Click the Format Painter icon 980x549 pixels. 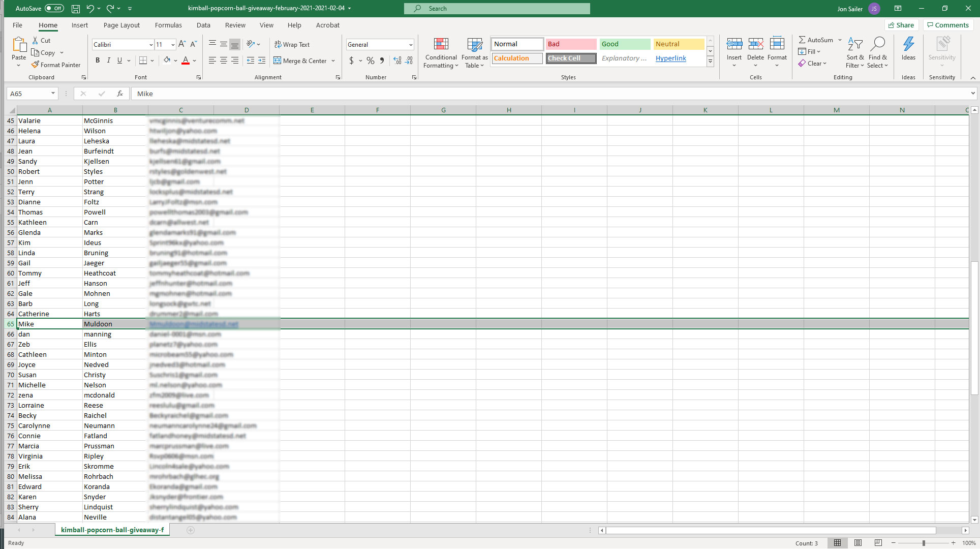tap(35, 65)
